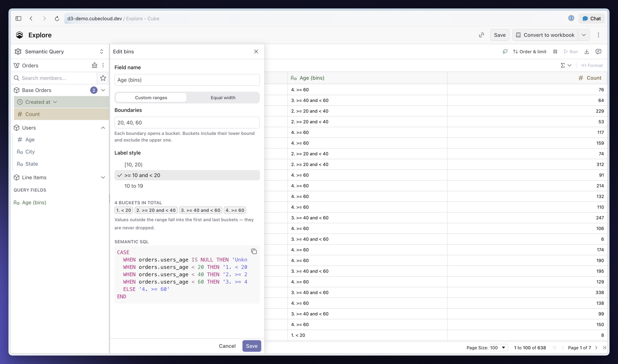This screenshot has width=618, height=364.
Task: Click the data model icon beside Orders
Action: [x=94, y=65]
